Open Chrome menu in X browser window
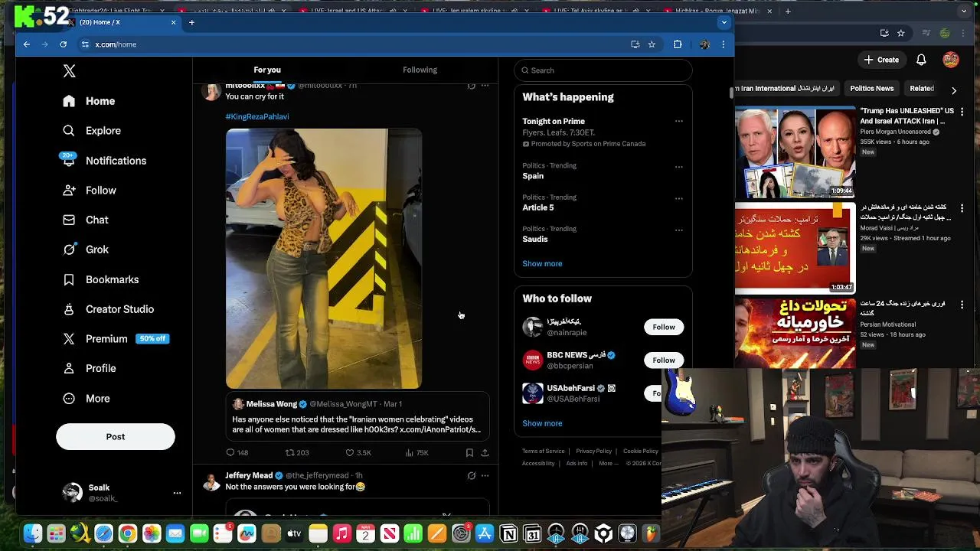The image size is (980, 551). click(x=723, y=44)
